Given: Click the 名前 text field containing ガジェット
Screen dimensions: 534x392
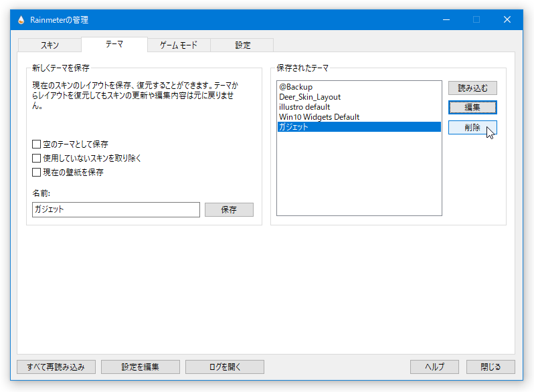Looking at the screenshot, I should click(x=116, y=209).
